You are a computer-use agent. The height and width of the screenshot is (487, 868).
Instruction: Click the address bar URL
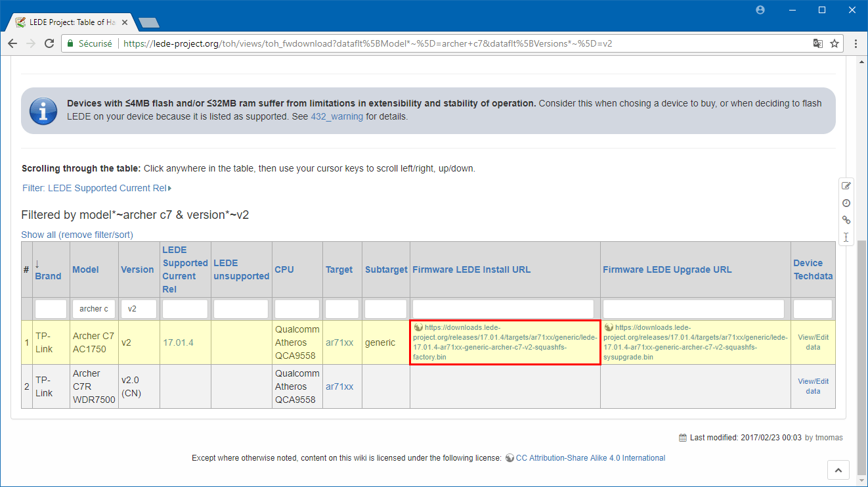368,43
